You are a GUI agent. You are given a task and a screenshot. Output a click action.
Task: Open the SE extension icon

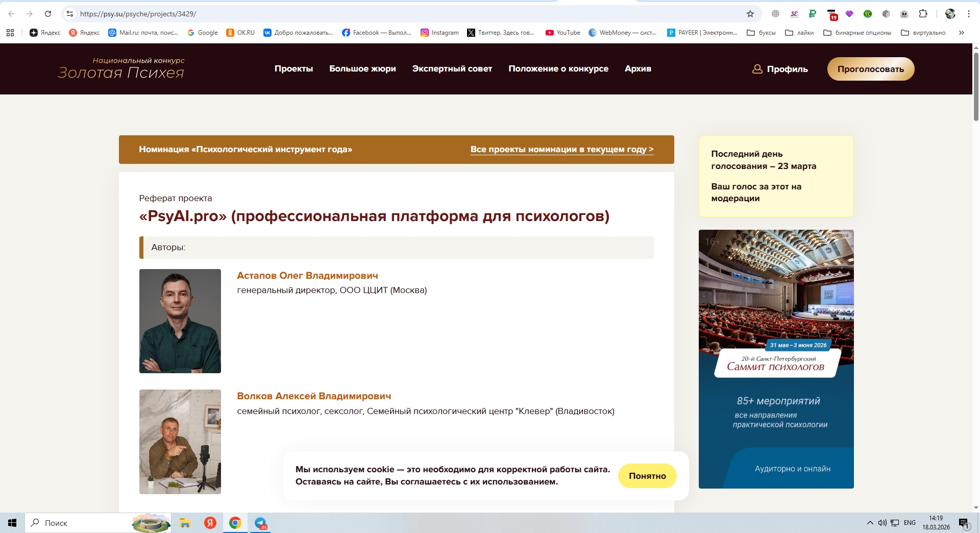click(x=794, y=14)
